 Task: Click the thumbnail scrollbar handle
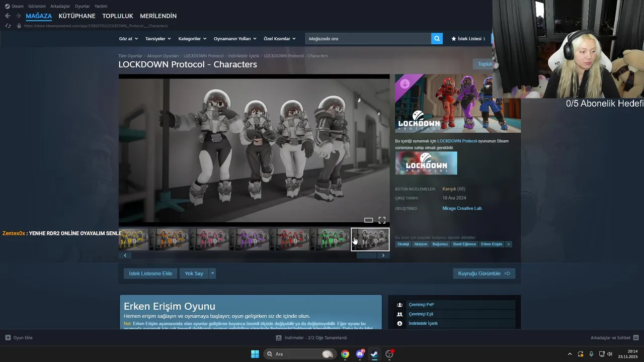pos(366,255)
